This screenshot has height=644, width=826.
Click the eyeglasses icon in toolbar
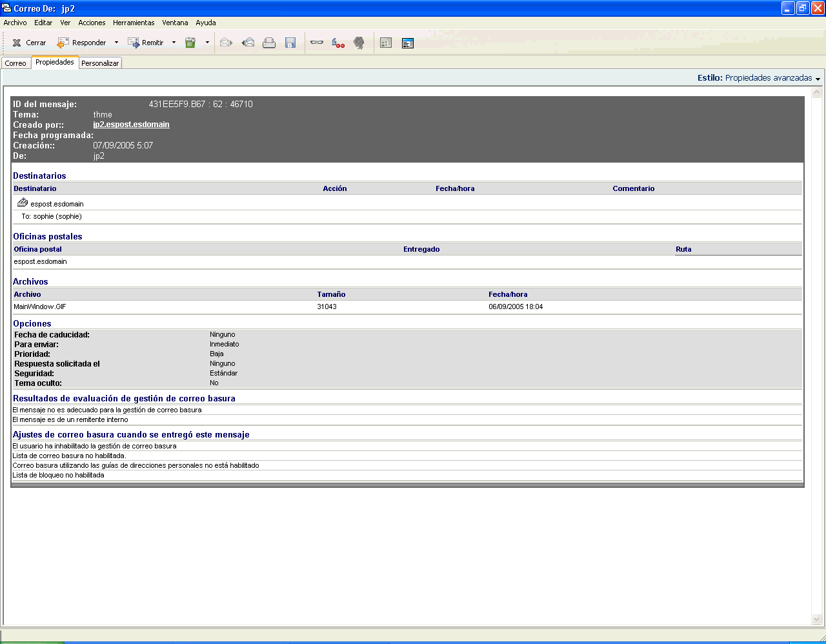[x=317, y=43]
